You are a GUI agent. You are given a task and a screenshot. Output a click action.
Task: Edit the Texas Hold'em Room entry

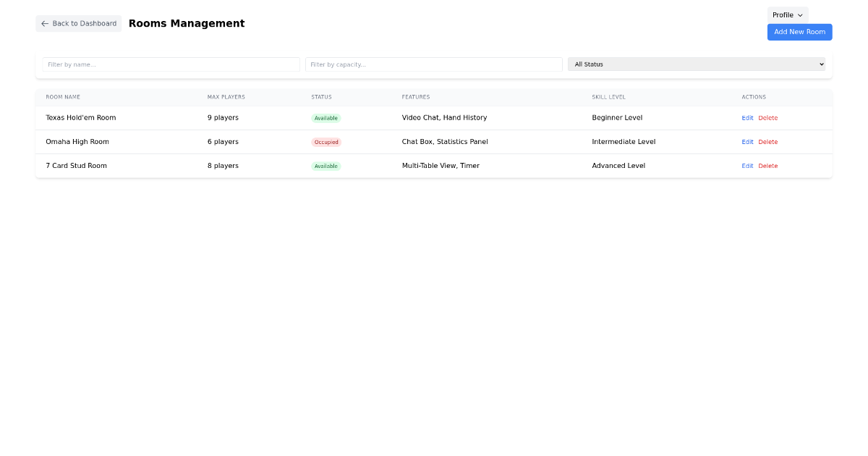click(x=747, y=117)
